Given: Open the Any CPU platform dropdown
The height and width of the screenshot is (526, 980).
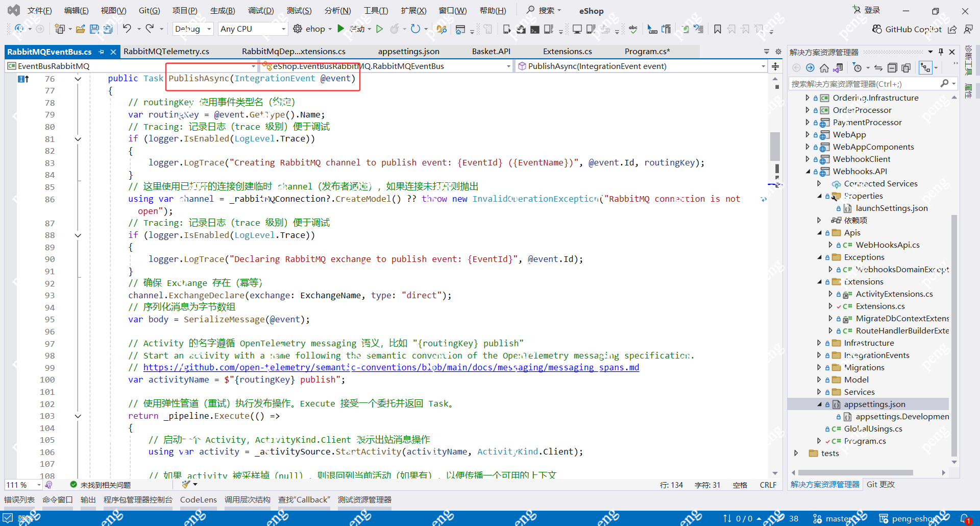Looking at the screenshot, I should click(252, 29).
